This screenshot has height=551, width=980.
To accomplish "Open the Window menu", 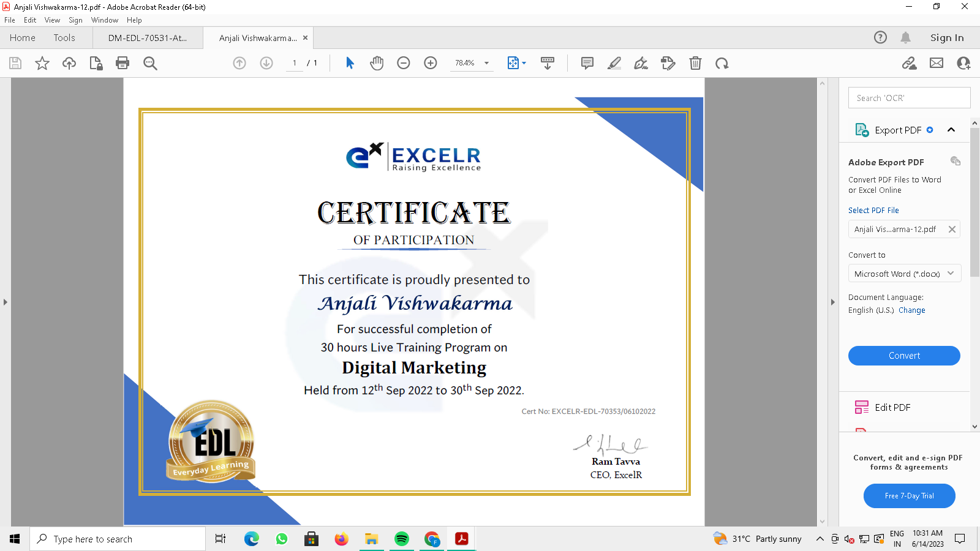I will tap(105, 20).
